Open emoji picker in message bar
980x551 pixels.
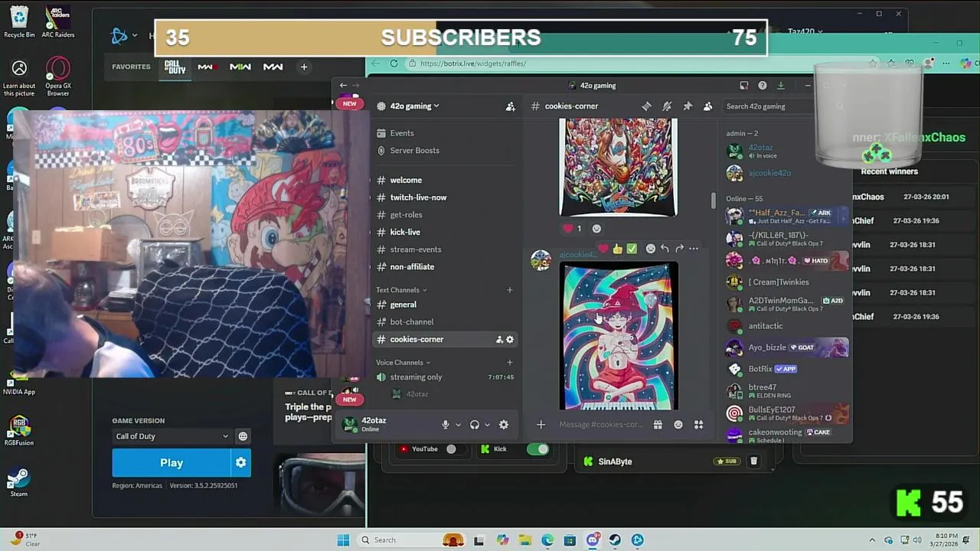[x=678, y=425]
